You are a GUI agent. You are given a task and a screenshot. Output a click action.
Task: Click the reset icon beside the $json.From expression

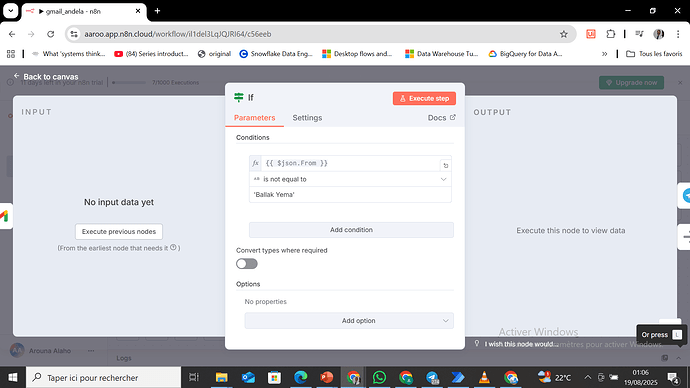445,165
